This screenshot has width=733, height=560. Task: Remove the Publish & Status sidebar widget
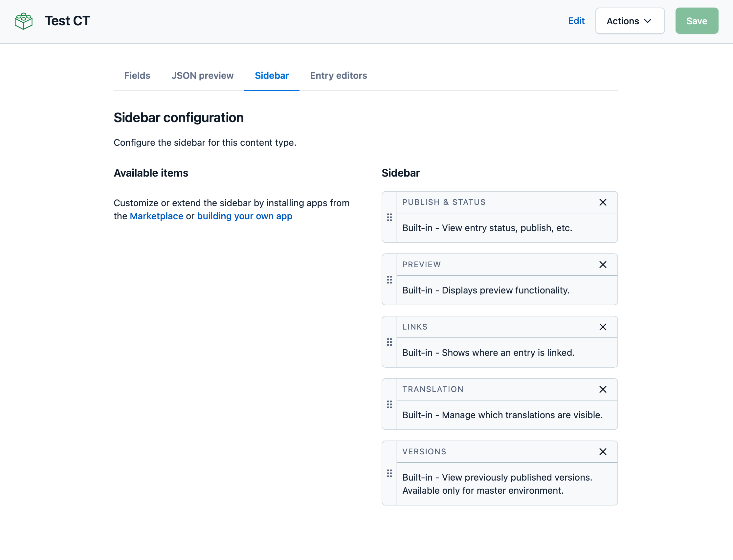point(603,202)
